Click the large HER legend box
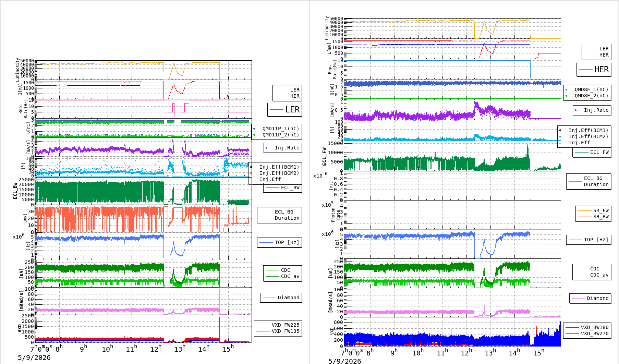The image size is (619, 364). (594, 70)
